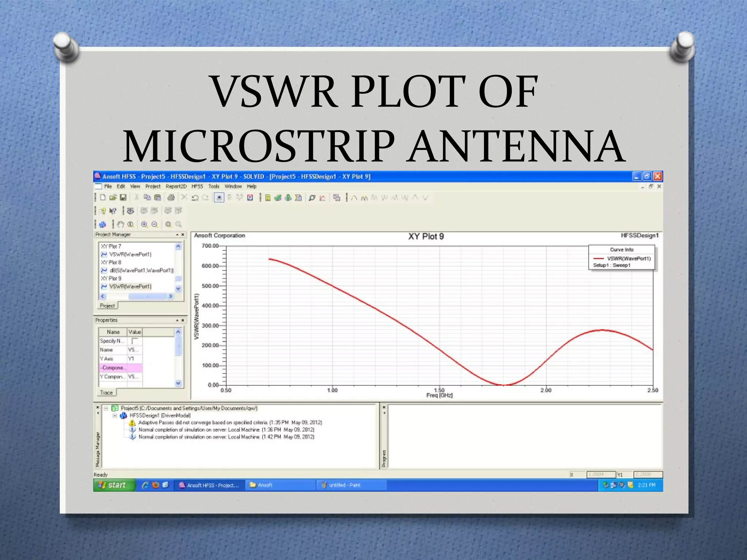Close the Project Manager panel
This screenshot has width=747, height=560.
183,235
